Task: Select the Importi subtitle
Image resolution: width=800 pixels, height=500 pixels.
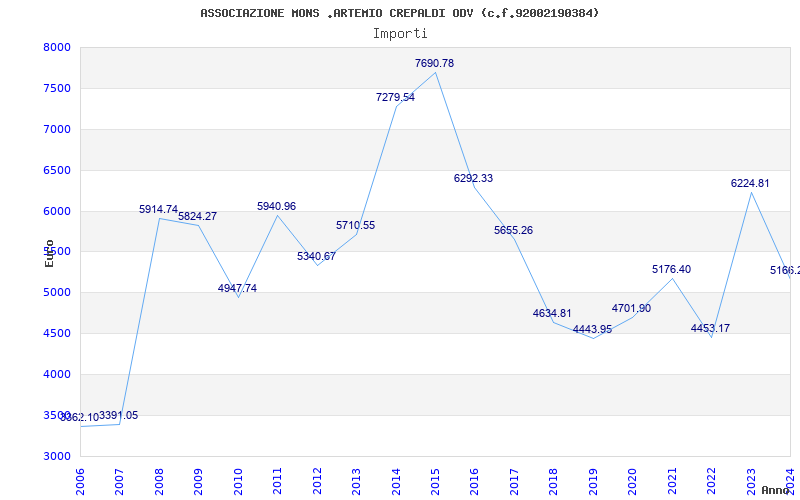Action: 400,34
